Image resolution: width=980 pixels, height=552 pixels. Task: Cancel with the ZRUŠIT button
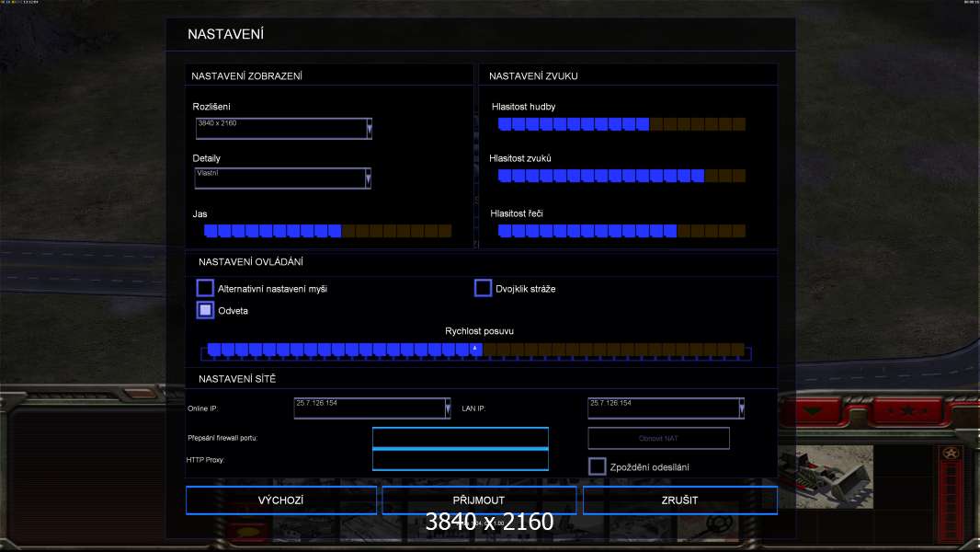pos(679,500)
